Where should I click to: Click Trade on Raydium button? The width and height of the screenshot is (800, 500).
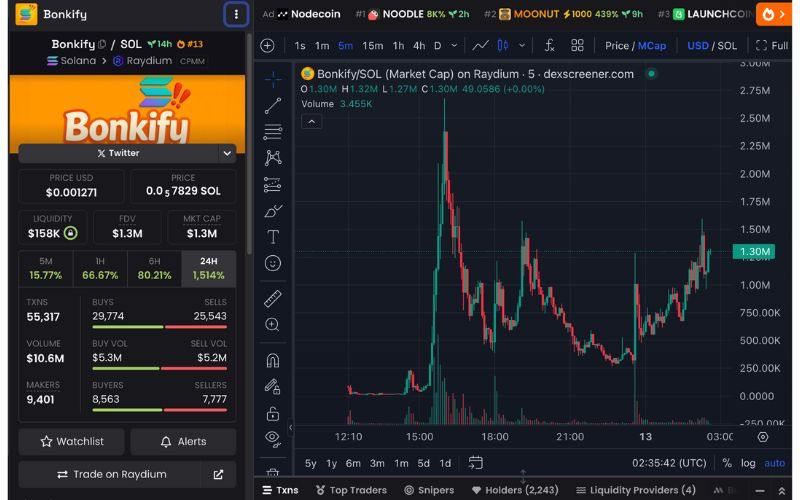click(111, 474)
